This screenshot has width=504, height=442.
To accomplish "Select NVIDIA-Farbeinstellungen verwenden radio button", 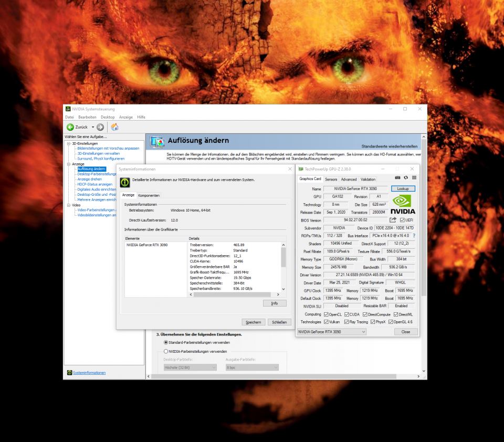I will tap(166, 351).
